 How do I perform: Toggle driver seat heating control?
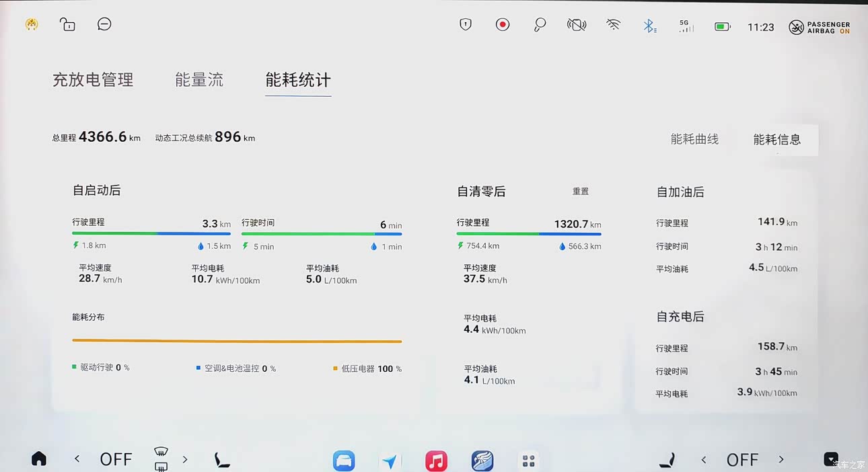click(221, 460)
